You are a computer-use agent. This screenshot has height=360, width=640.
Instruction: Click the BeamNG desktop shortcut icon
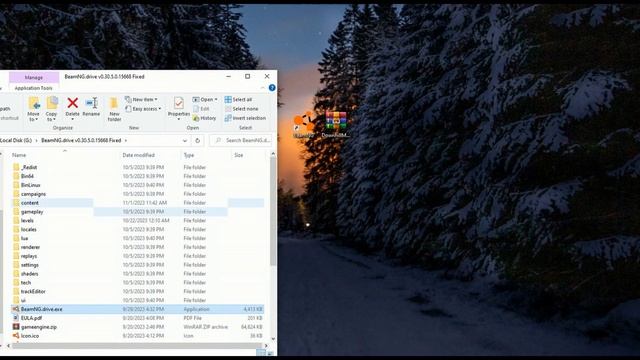[x=304, y=124]
